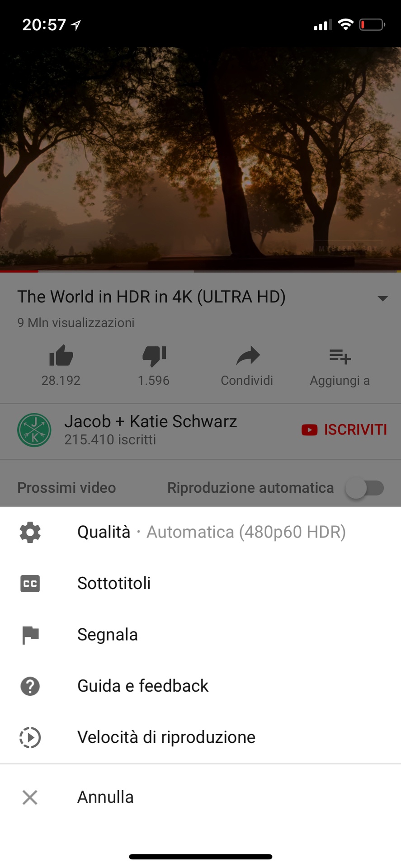Open the Velocità di riproduzione option
401x868 pixels.
click(x=200, y=737)
